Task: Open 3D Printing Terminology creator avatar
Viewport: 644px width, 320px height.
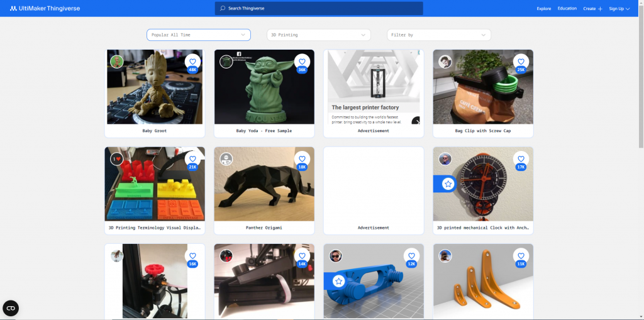Action: (116, 158)
